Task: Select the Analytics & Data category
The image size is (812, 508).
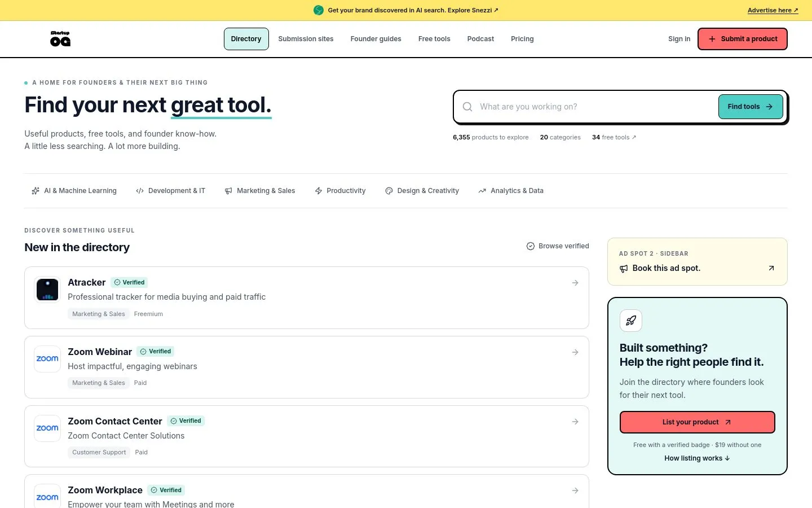Action: (x=511, y=191)
